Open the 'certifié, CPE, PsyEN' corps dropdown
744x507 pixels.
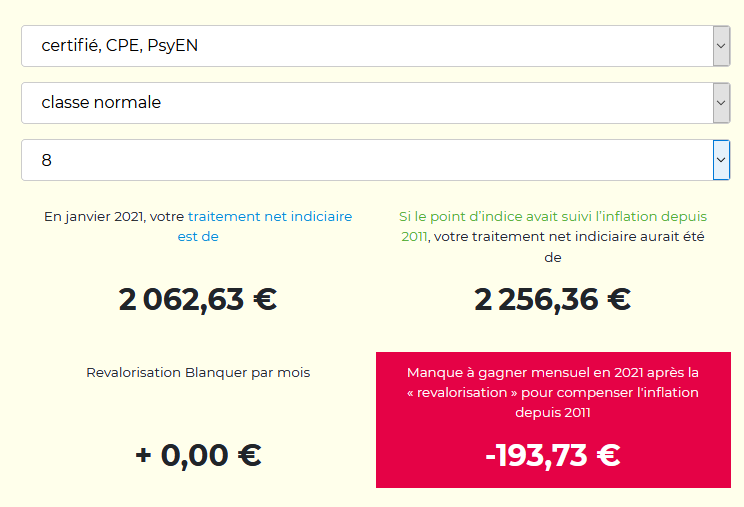(x=375, y=46)
